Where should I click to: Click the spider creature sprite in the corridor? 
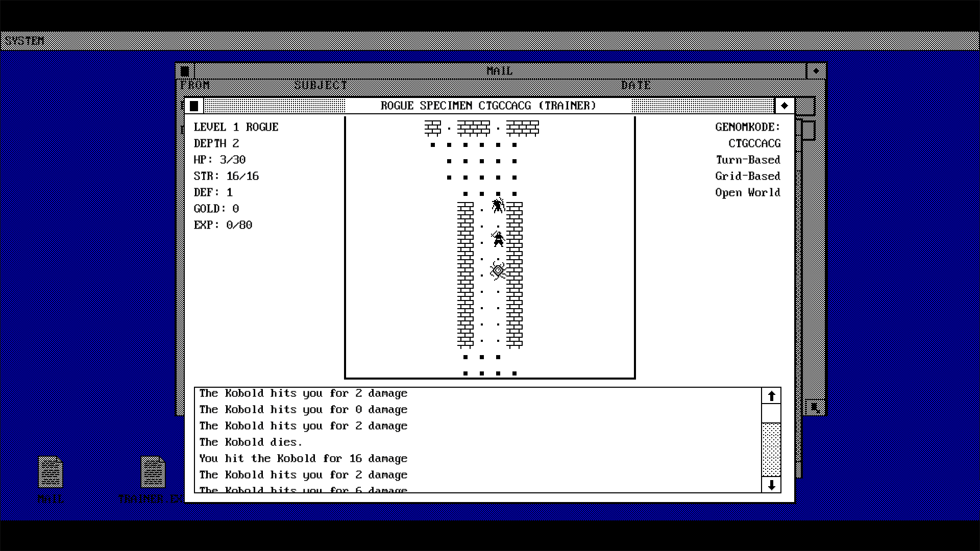pos(498,271)
